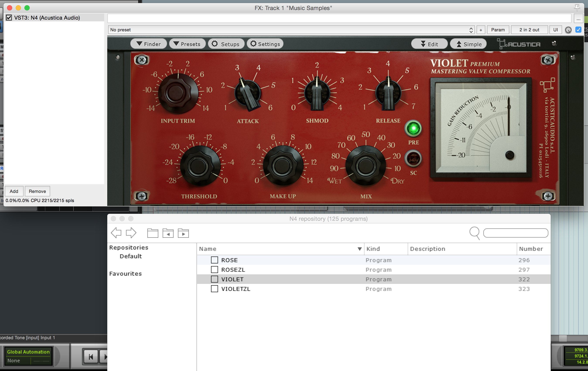
Task: Expand the Presets dropdown in plugin
Action: pos(187,44)
